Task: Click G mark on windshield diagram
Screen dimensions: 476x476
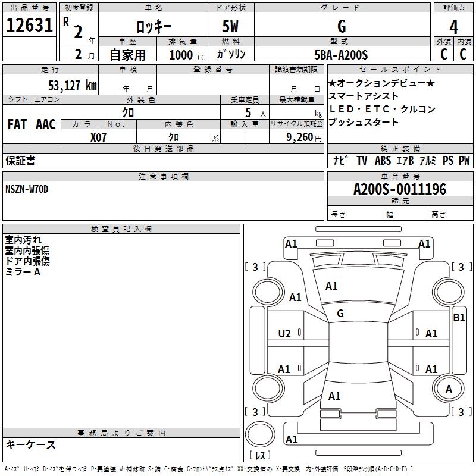Action: point(340,314)
